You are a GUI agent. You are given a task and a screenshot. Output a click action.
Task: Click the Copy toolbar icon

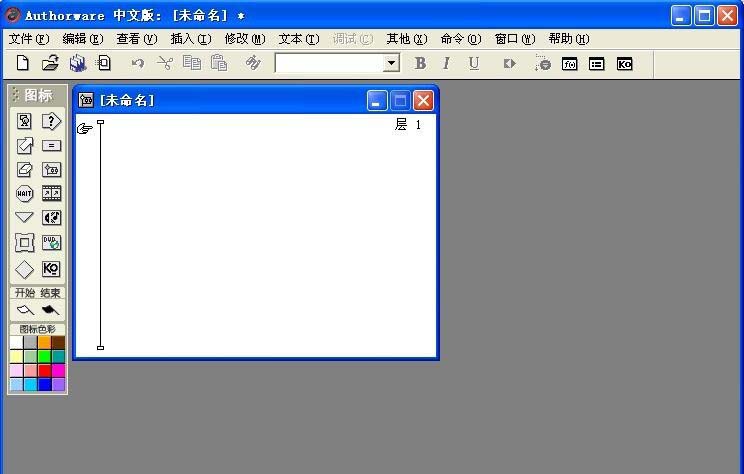pyautogui.click(x=192, y=63)
